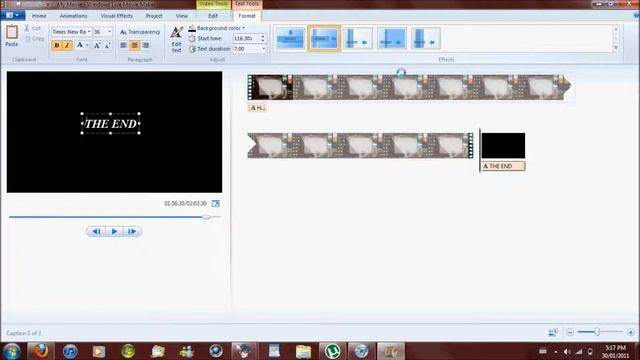
Task: Open the Animations ribbon tab
Action: pyautogui.click(x=73, y=16)
